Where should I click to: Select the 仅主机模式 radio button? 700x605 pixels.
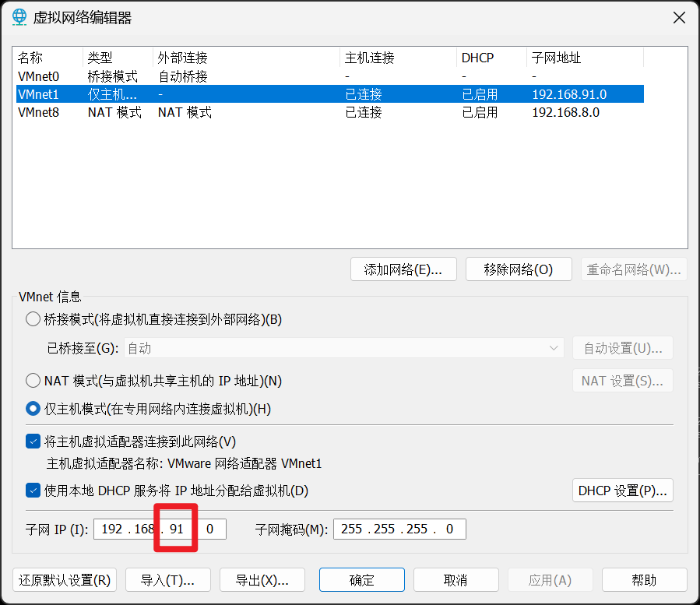pyautogui.click(x=33, y=409)
